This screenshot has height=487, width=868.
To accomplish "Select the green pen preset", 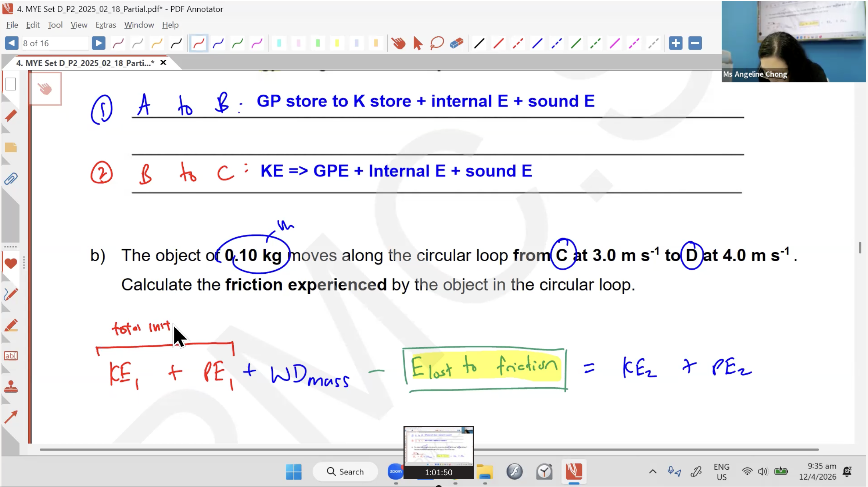I will [x=238, y=43].
